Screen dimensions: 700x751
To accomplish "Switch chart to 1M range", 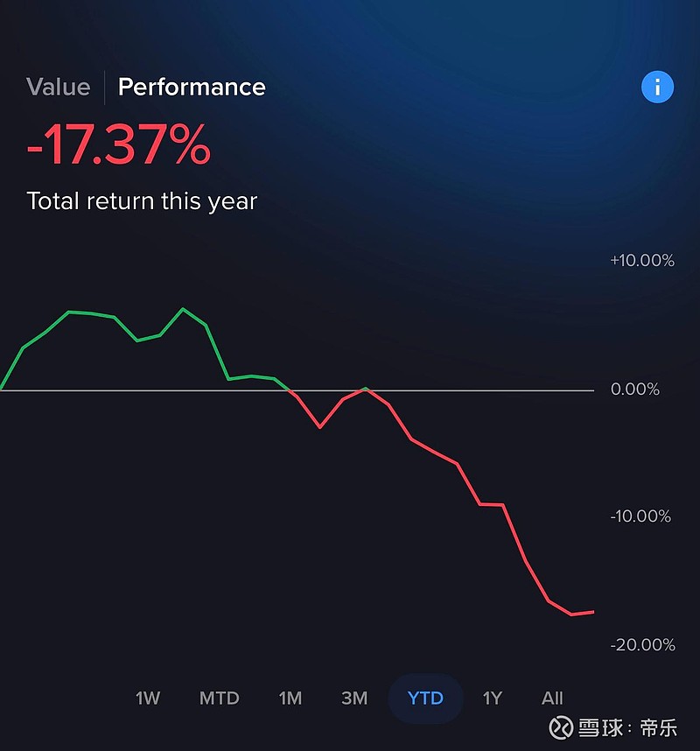I will click(290, 698).
